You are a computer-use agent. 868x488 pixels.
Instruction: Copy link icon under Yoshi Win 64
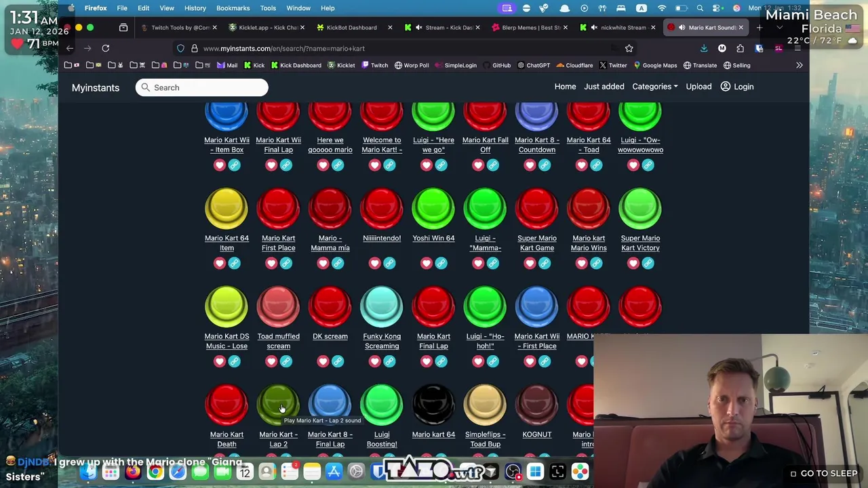tap(441, 263)
